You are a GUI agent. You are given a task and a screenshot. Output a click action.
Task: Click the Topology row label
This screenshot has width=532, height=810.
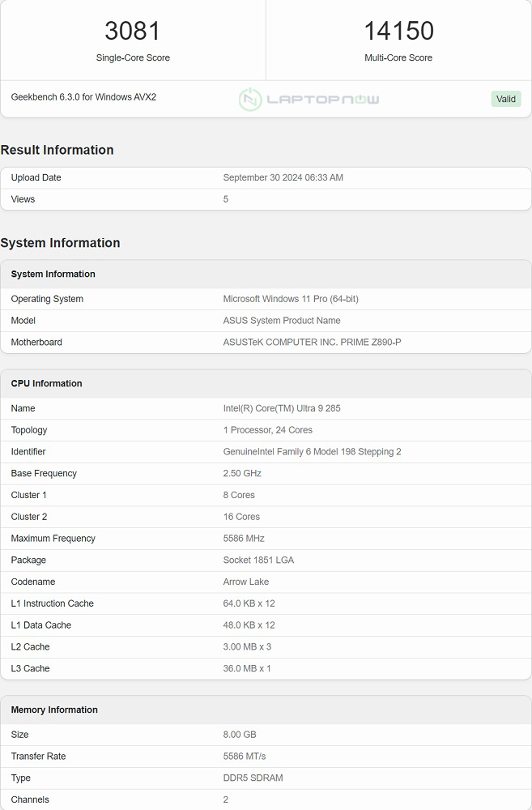click(29, 430)
